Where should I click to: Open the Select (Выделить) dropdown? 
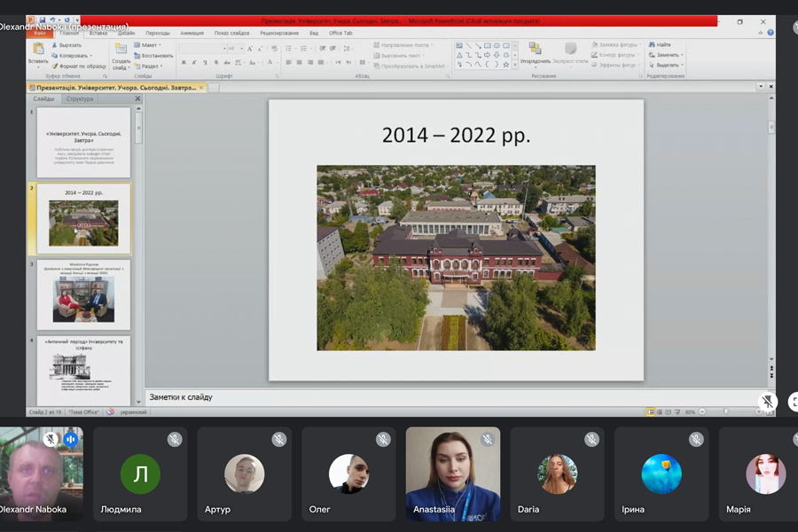tap(667, 65)
